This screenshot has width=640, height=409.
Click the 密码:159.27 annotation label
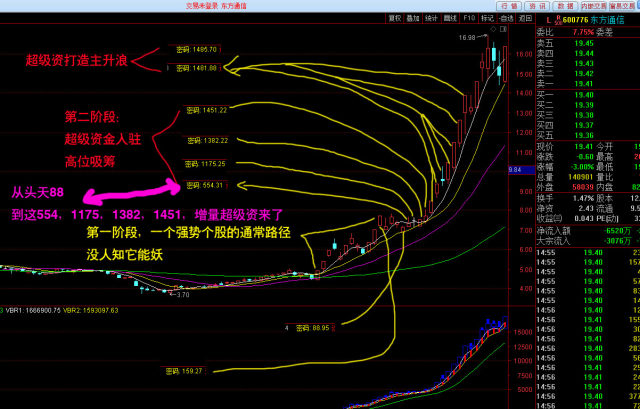(x=184, y=371)
